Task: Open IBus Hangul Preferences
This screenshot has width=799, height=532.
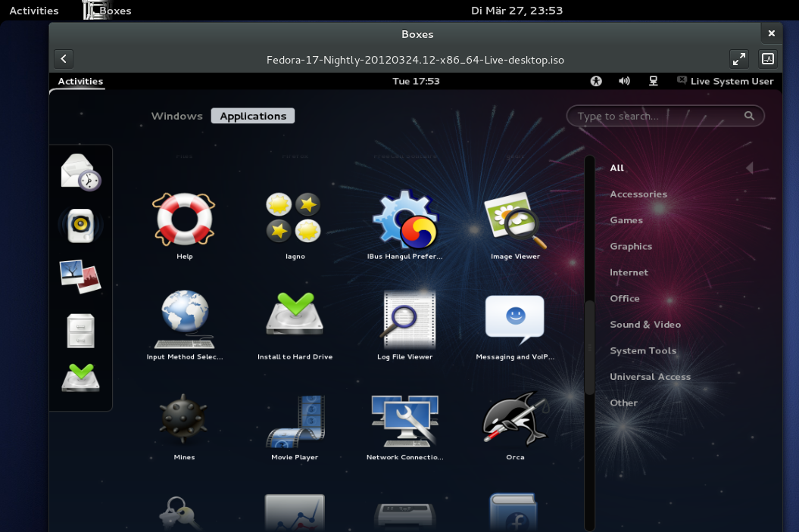Action: [x=405, y=226]
